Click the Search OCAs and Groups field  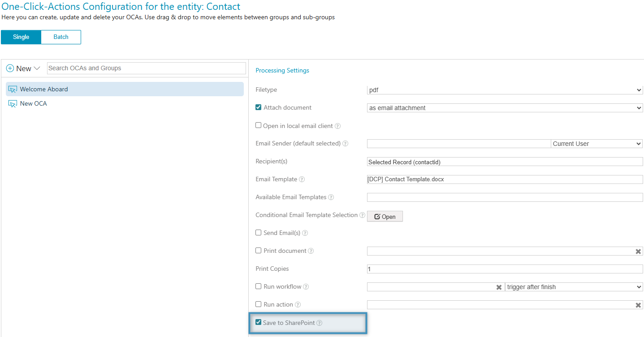[146, 68]
